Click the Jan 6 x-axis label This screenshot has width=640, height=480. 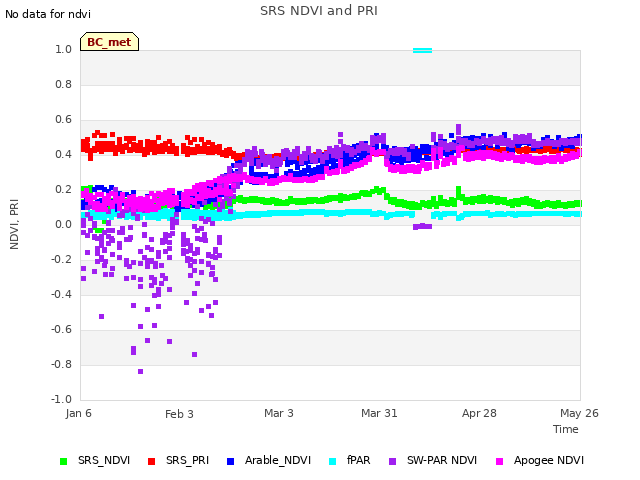pos(78,413)
